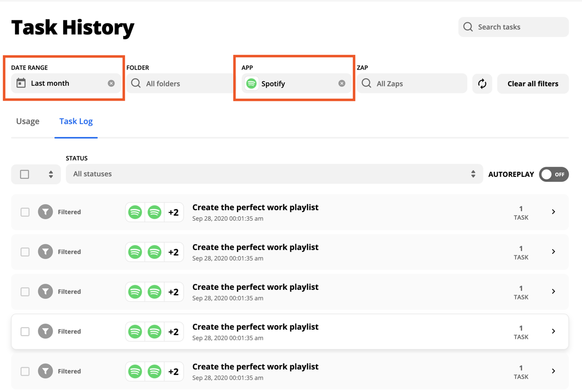Select the Task Log tab
The height and width of the screenshot is (392, 582).
(x=76, y=121)
